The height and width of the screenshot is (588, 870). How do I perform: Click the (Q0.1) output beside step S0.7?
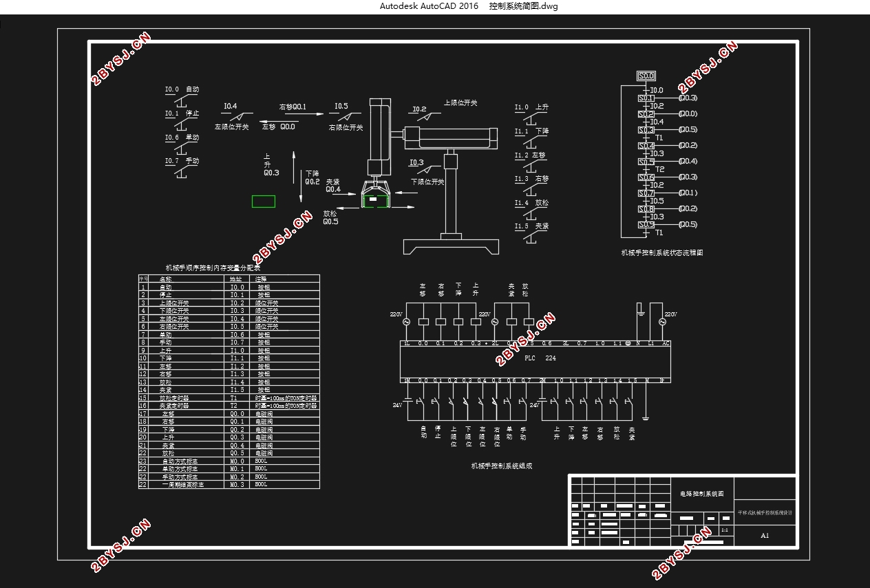[x=688, y=193]
